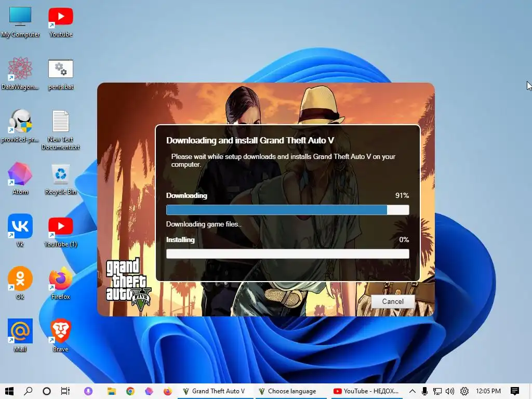
Task: Show hidden system tray icons
Action: point(412,391)
